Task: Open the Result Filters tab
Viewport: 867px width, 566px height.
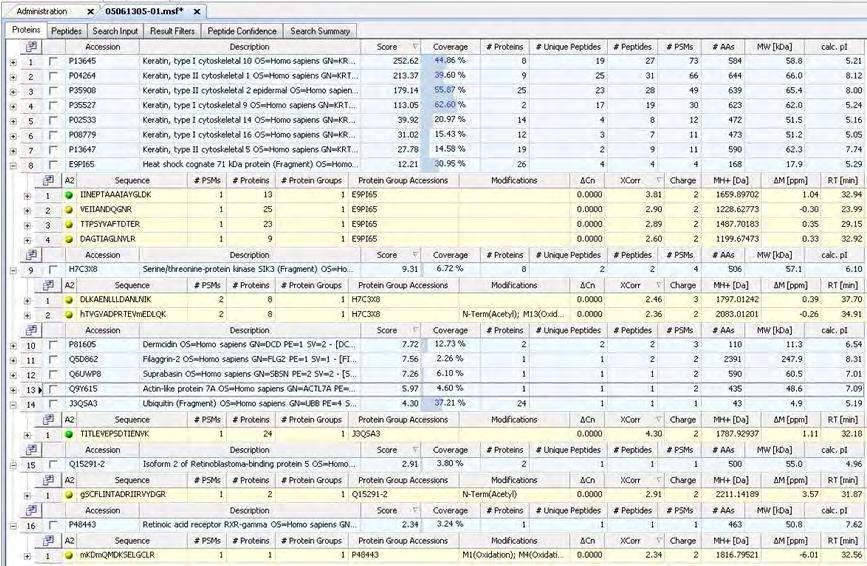Action: pos(173,31)
